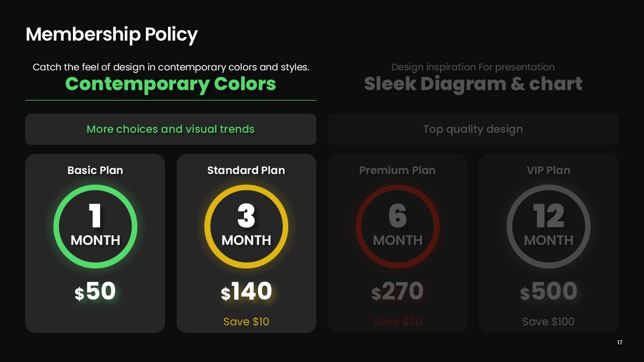Click the $140 price text
The image size is (644, 362).
[246, 292]
